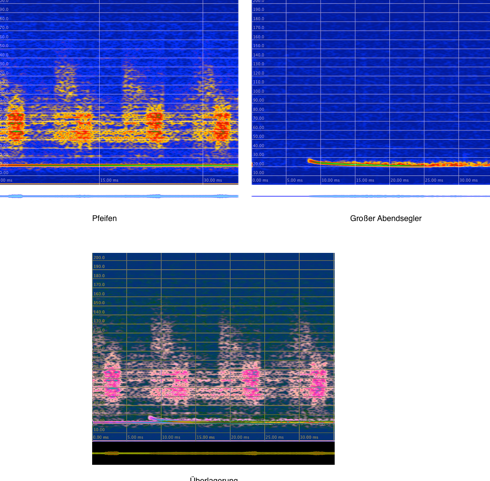Image resolution: width=490 pixels, height=481 pixels.
Task: Select the Großer Abendsegler spectrogram image
Action: [x=371, y=92]
